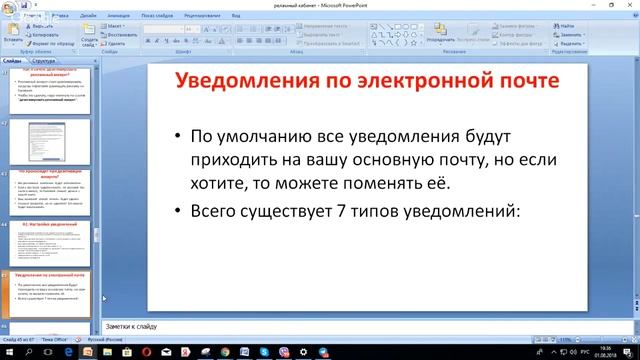
Task: Copy selection with Копировать
Action: point(42,35)
